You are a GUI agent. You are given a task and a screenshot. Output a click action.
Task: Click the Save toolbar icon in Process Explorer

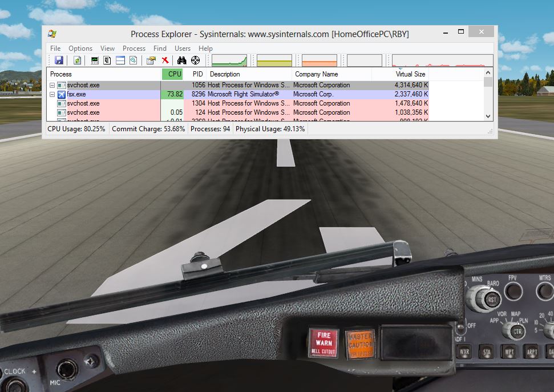[x=59, y=60]
